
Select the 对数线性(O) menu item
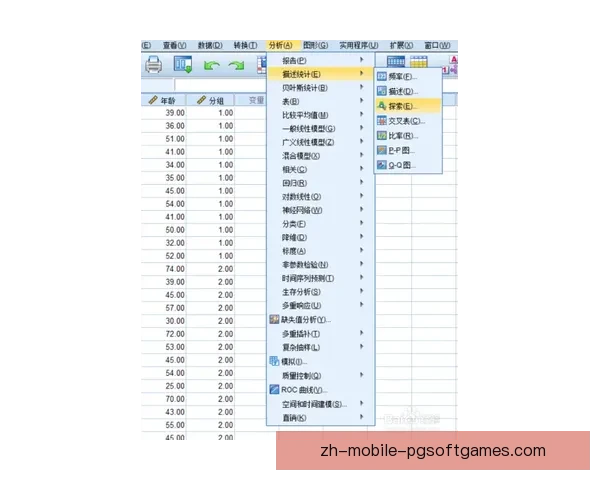(x=320, y=196)
